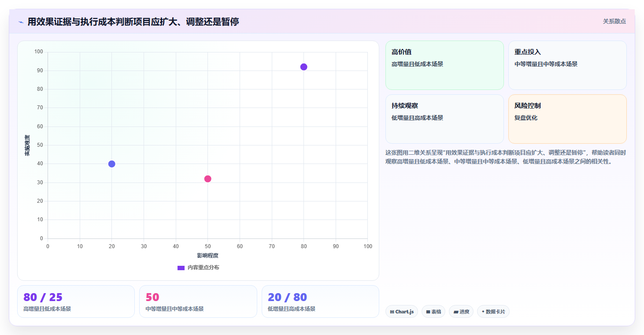644x335 pixels.
Task: Click the 影响程度 x-axis title
Action: (207, 256)
